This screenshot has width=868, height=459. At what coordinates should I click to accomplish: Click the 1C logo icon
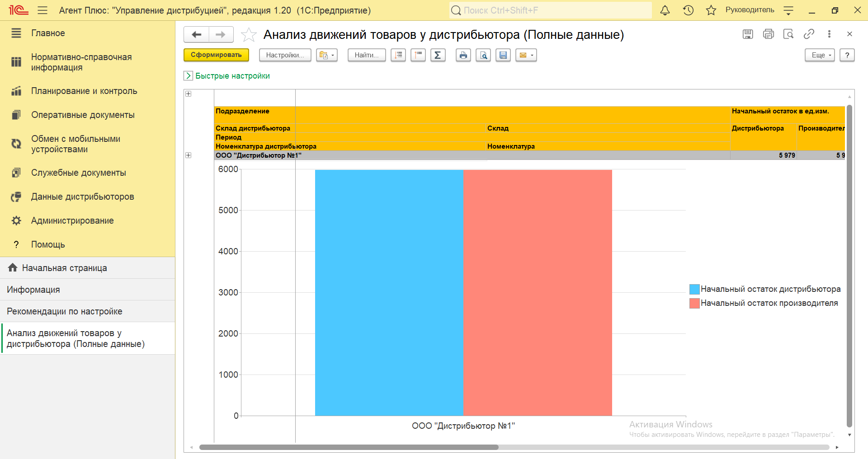pyautogui.click(x=19, y=10)
